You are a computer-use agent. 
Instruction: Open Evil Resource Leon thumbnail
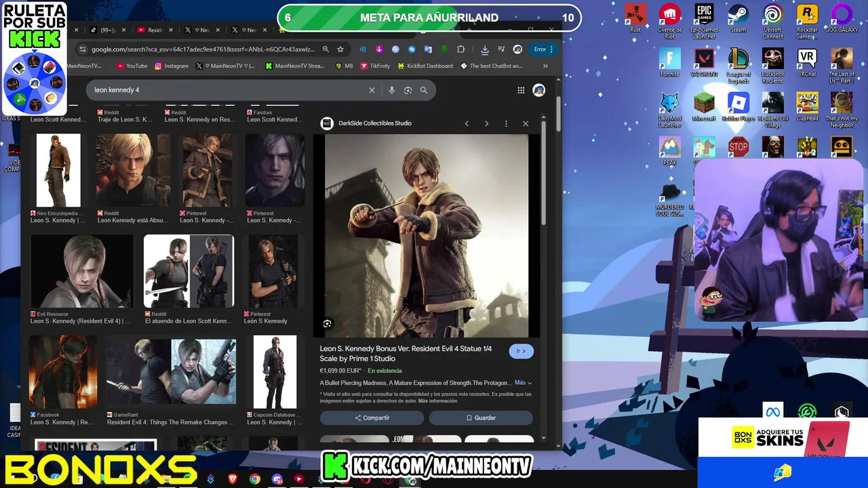click(81, 271)
